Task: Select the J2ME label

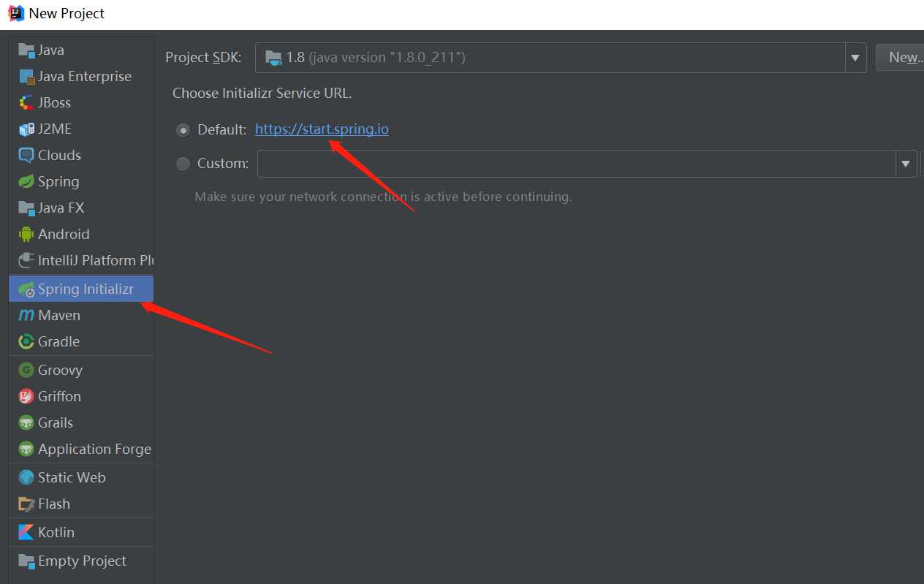Action: coord(55,129)
